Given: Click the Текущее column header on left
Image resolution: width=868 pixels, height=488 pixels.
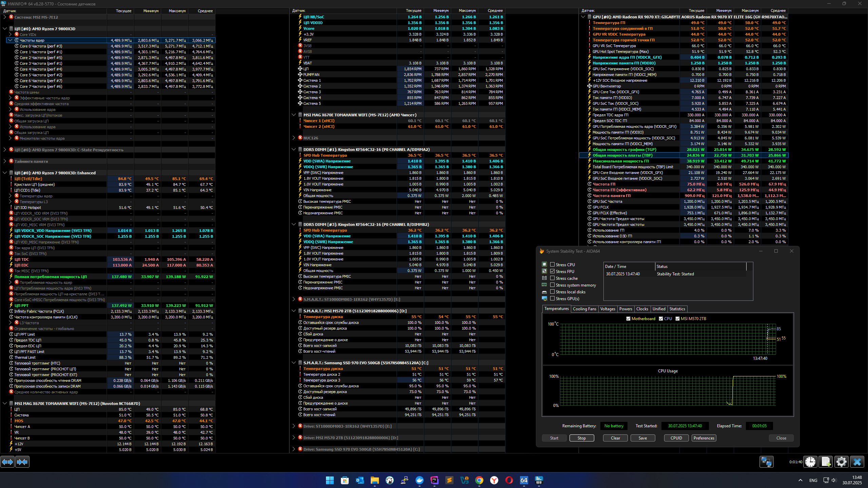Looking at the screenshot, I should point(123,11).
